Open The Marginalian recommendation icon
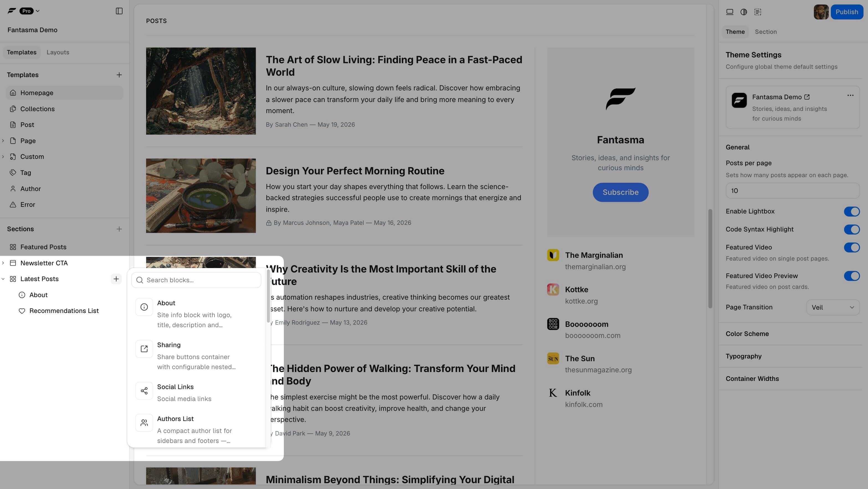This screenshot has width=868, height=489. pyautogui.click(x=553, y=255)
